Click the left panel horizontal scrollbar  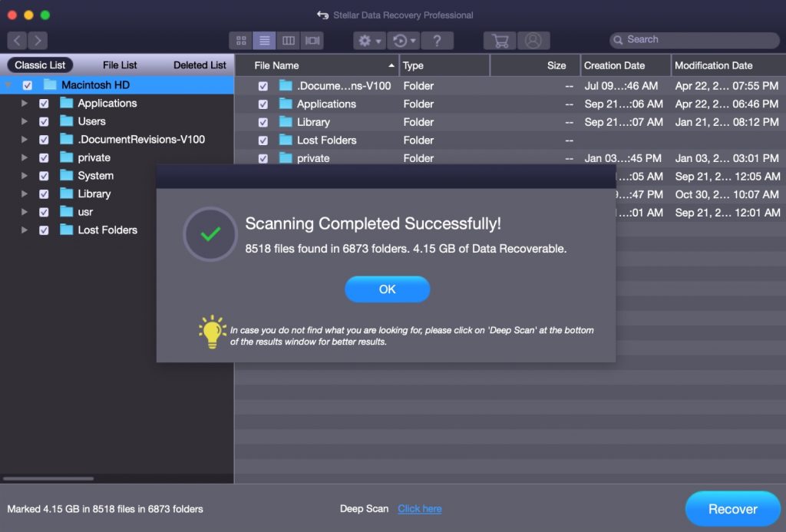pos(48,478)
